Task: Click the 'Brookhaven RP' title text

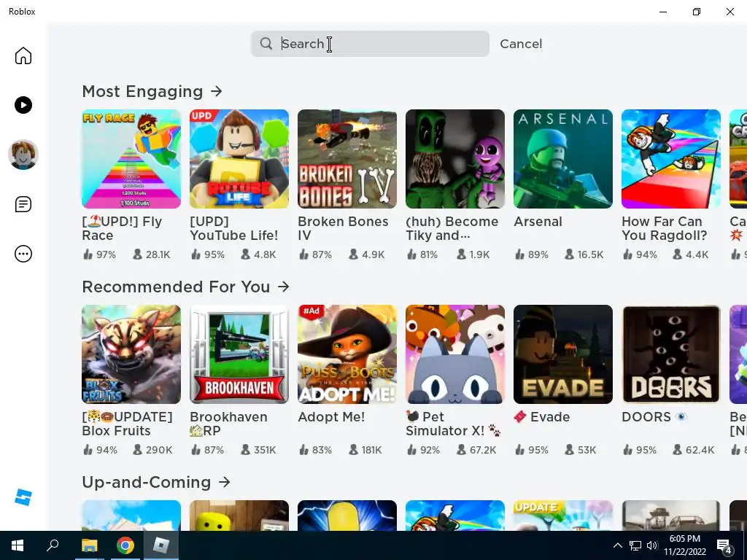Action: [228, 424]
